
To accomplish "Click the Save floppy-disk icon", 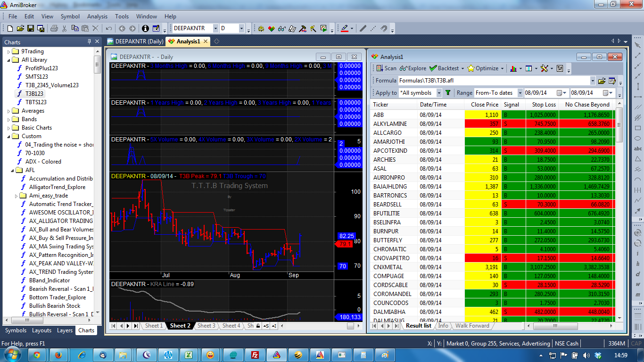I will [x=30, y=28].
